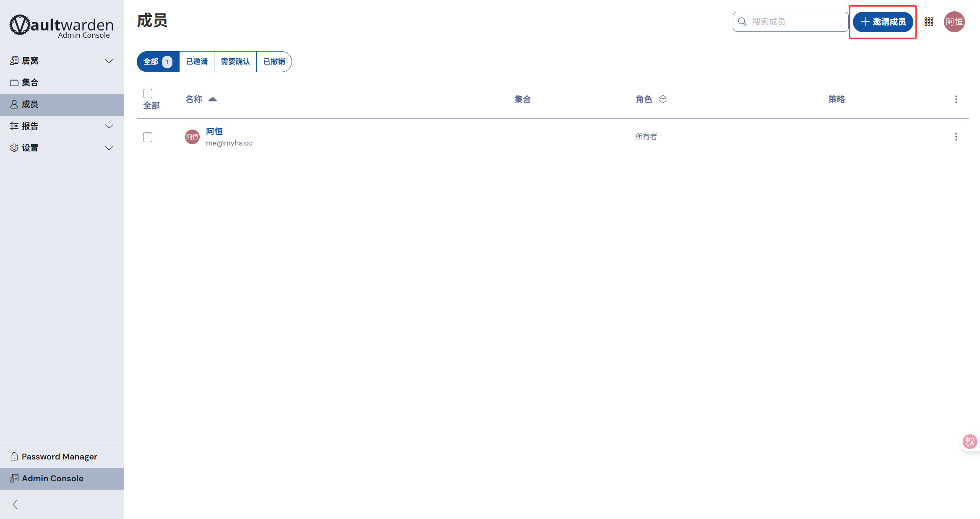Click the 策略 column header
This screenshot has height=519, width=980.
point(837,99)
